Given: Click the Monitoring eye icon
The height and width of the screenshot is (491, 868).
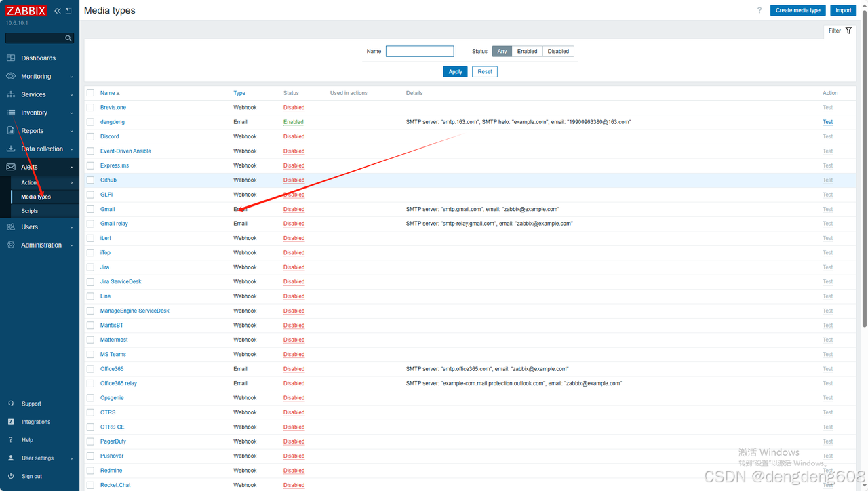Looking at the screenshot, I should pos(11,76).
